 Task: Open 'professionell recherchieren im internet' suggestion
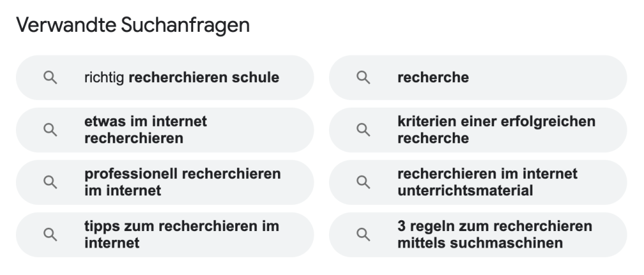(182, 182)
